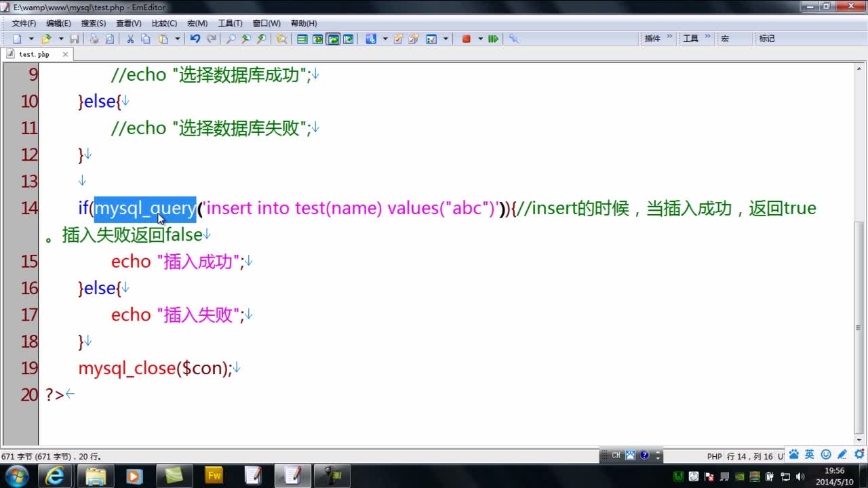The height and width of the screenshot is (488, 868).
Task: Start macro recording with the red button
Action: [x=466, y=39]
